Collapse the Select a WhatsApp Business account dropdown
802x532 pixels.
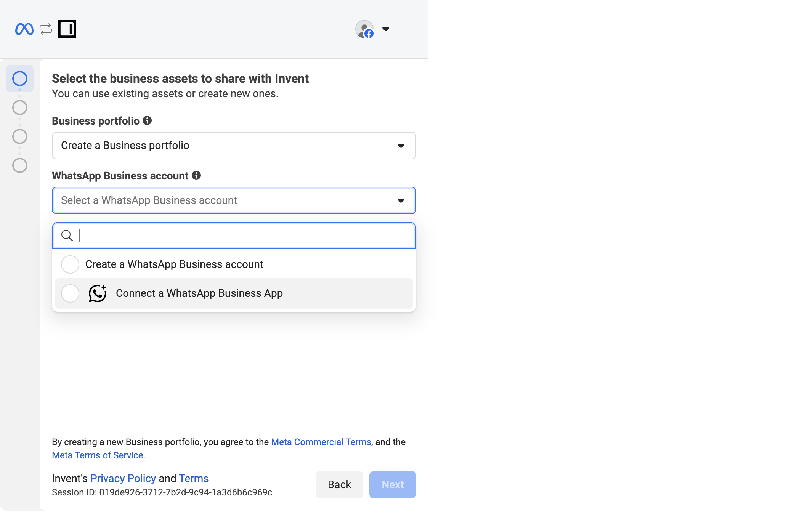click(x=234, y=200)
